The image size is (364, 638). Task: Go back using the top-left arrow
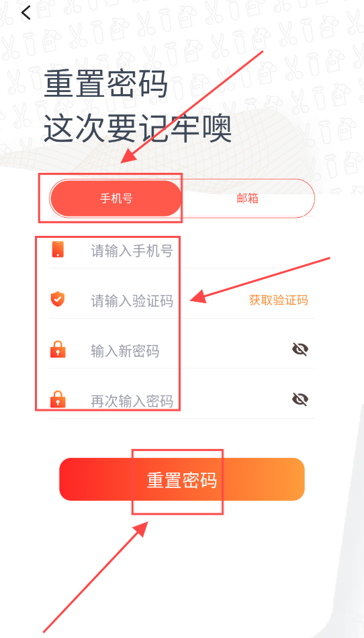(26, 13)
